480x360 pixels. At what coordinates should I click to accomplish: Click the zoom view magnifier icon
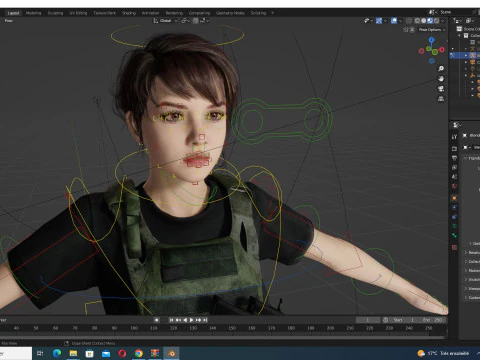pyautogui.click(x=441, y=69)
